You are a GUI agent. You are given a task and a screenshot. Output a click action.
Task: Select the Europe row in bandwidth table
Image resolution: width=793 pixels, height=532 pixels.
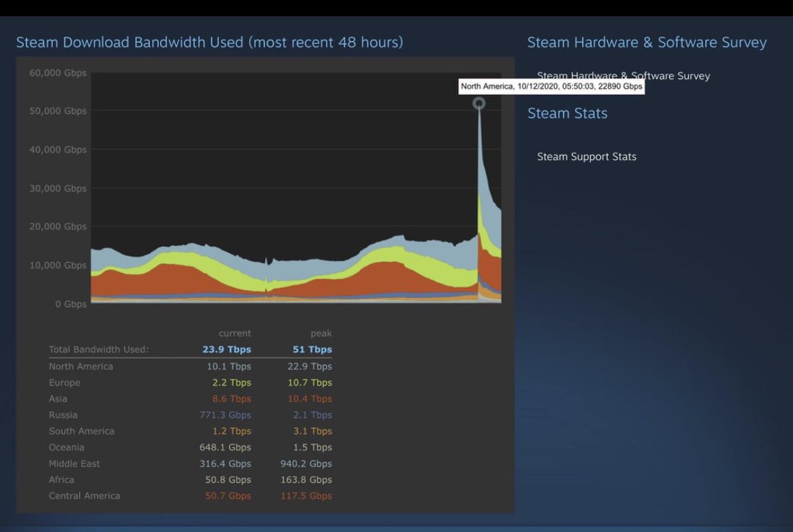click(190, 382)
